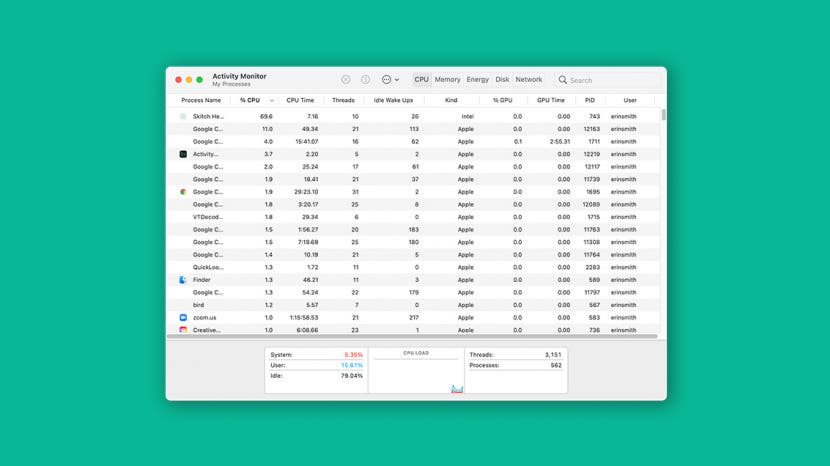
Task: Select the bird process row
Action: point(413,305)
